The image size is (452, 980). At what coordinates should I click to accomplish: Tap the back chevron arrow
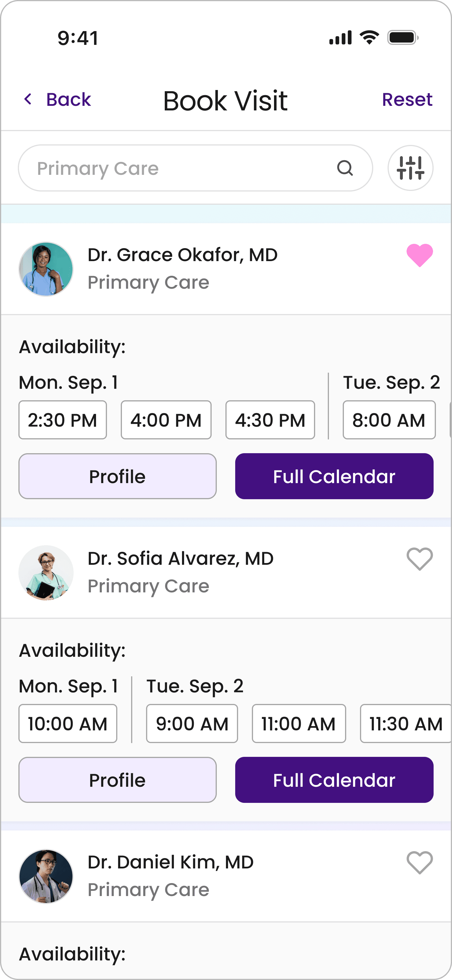[28, 99]
